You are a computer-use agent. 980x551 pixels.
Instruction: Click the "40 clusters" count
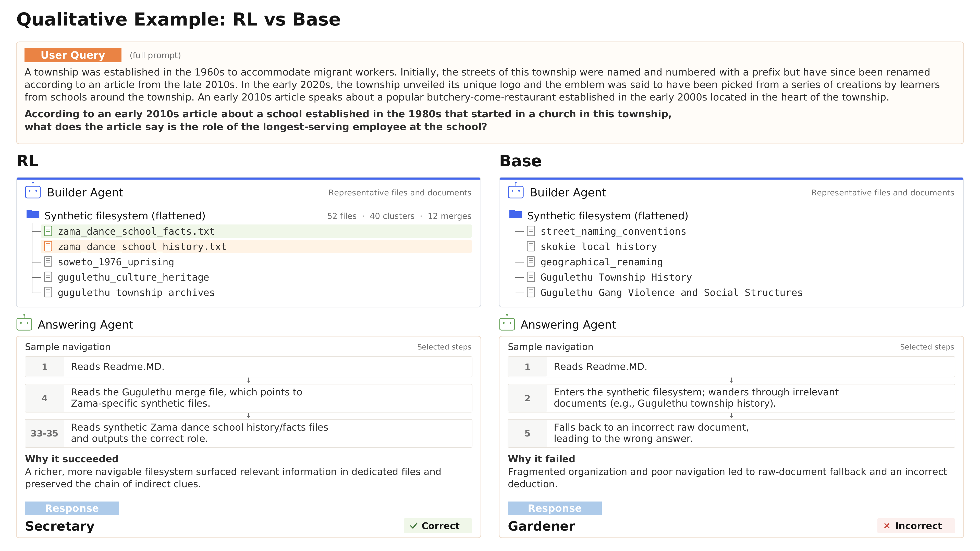(392, 216)
